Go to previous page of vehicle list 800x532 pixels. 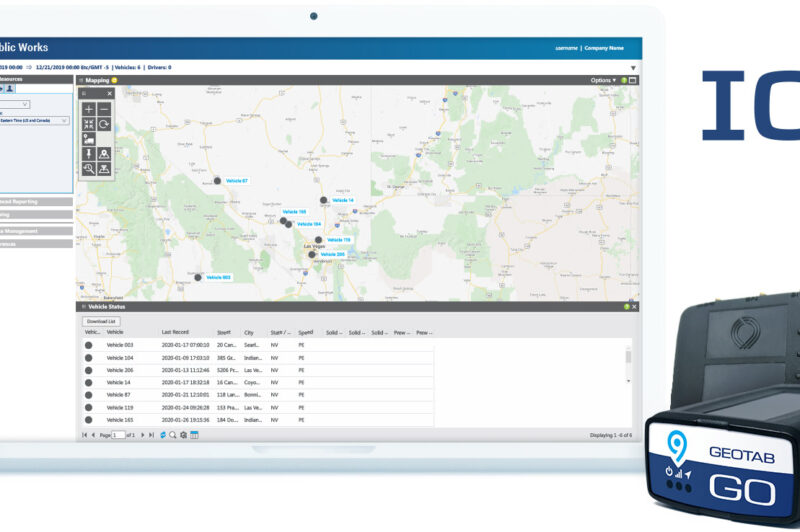coord(93,435)
